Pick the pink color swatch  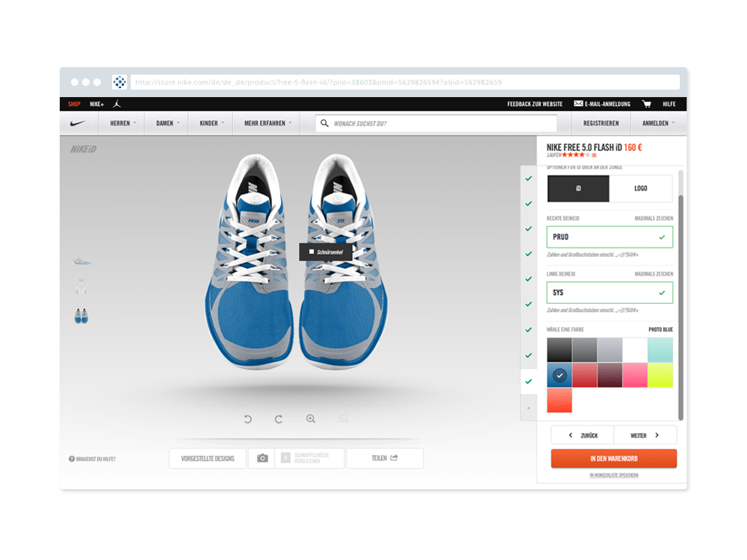click(x=635, y=376)
